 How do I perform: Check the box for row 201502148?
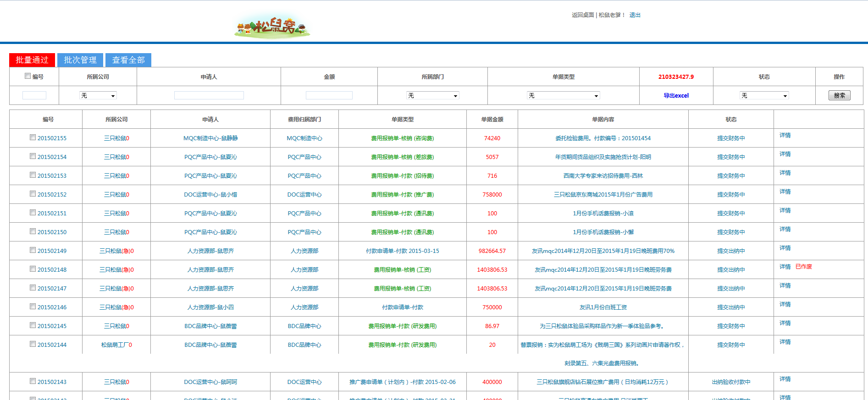click(x=33, y=269)
